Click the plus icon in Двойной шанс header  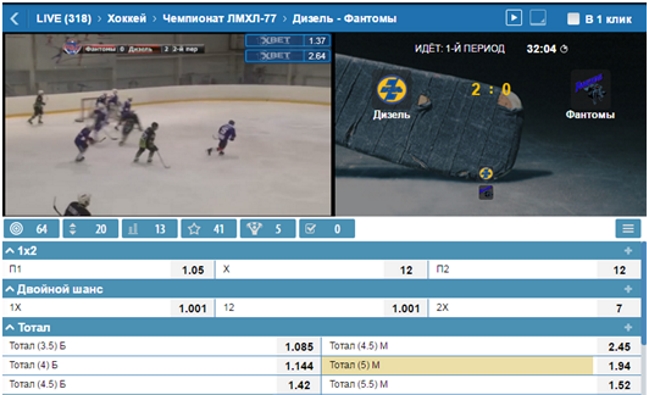pyautogui.click(x=628, y=289)
